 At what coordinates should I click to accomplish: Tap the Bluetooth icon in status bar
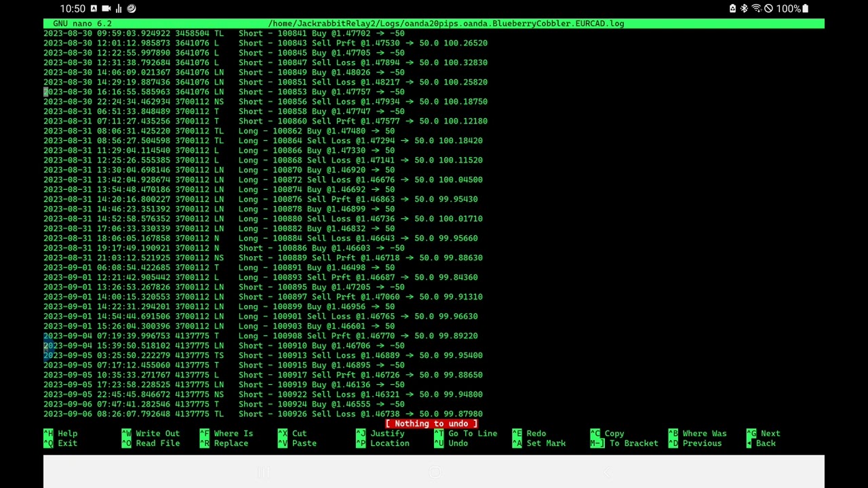(744, 8)
